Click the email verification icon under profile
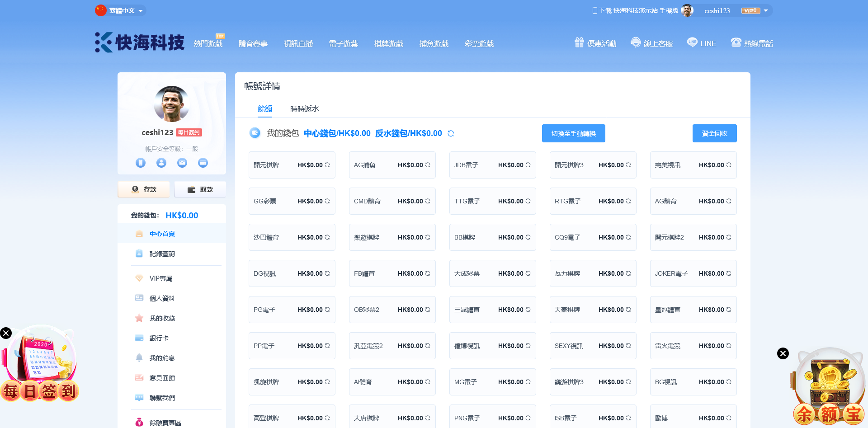 182,163
